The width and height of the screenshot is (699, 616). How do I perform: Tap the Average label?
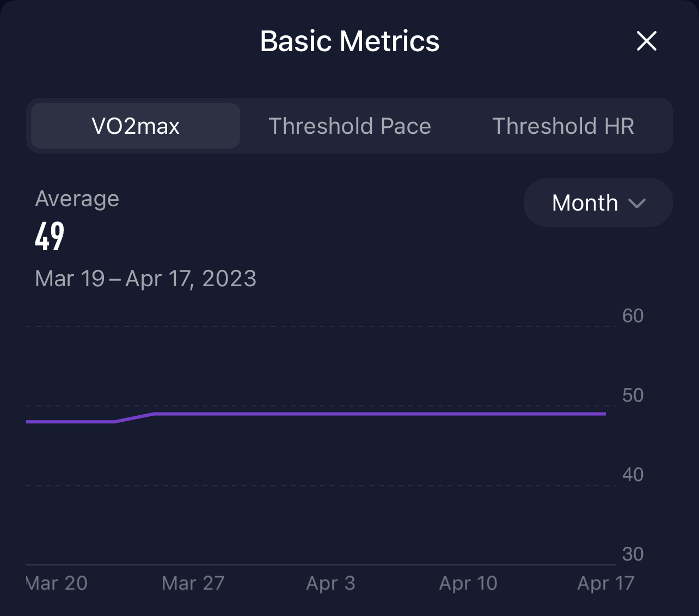[x=77, y=199]
